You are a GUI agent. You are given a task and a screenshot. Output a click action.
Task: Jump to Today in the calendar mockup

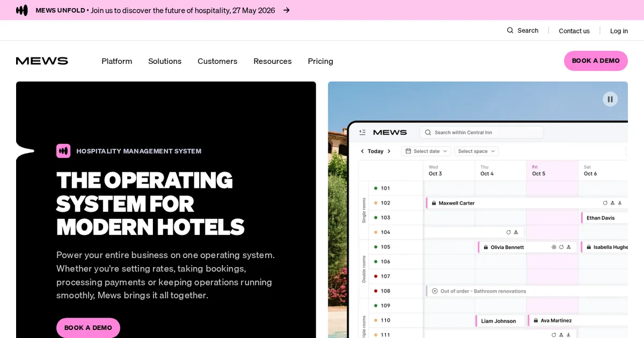(x=376, y=151)
